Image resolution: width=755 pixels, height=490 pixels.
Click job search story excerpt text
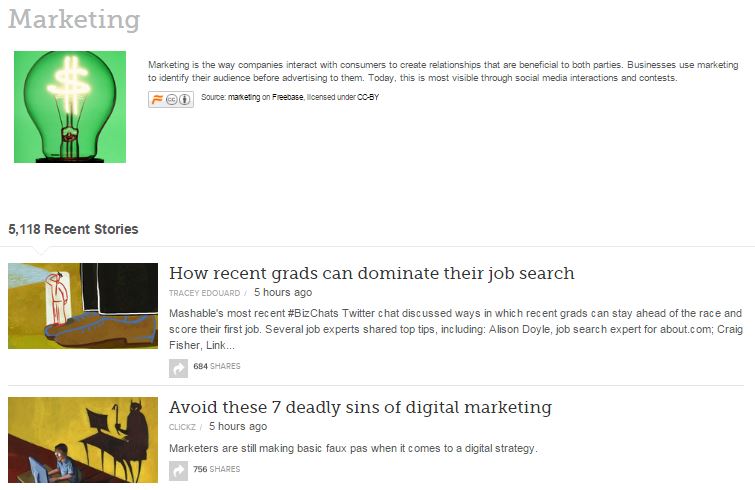(x=456, y=329)
